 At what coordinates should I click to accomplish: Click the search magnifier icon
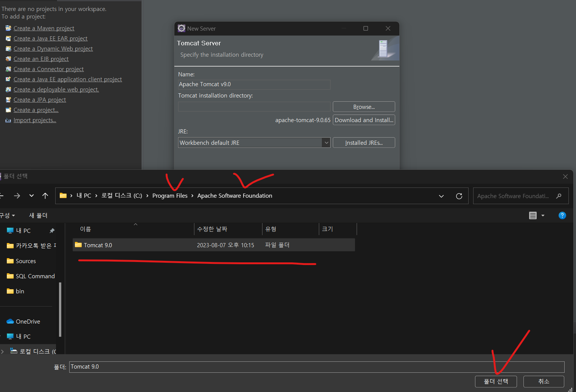[559, 196]
